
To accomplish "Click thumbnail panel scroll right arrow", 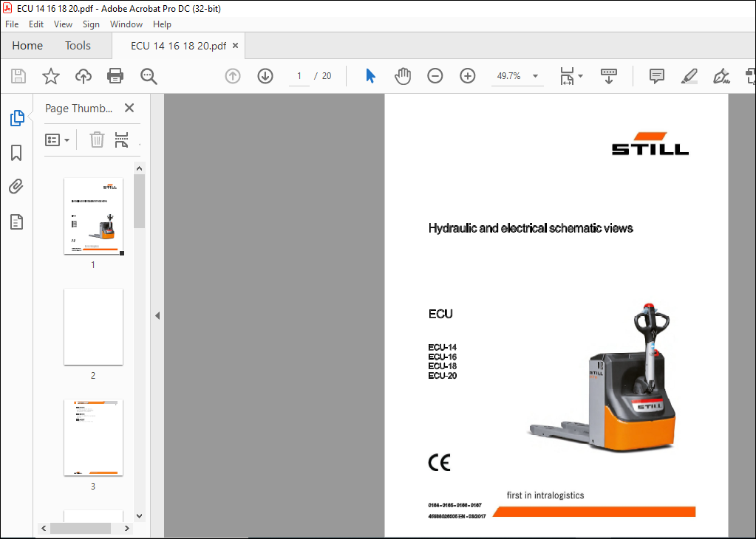I will 127,529.
